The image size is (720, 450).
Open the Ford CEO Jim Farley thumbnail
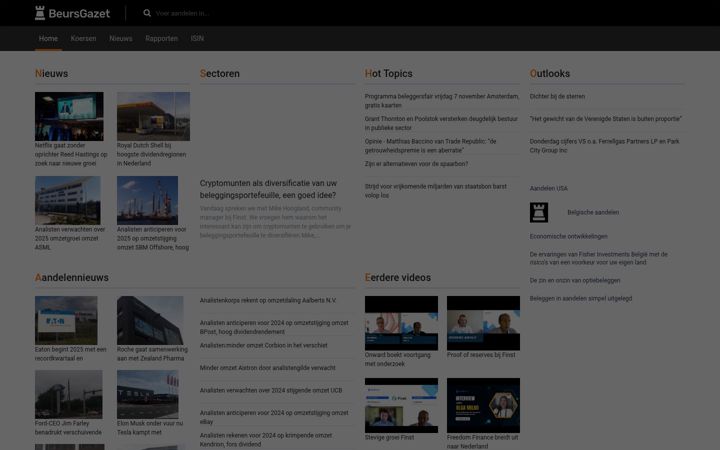pos(69,394)
